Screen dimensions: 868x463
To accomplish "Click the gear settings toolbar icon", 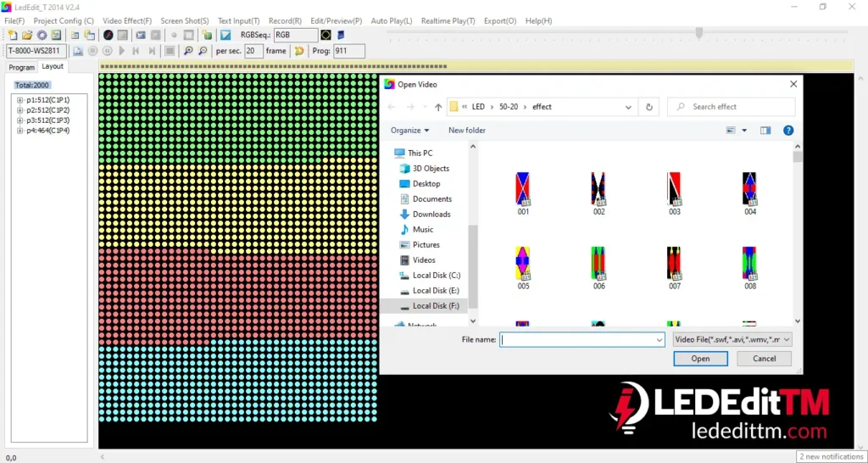I will pyautogui.click(x=42, y=35).
